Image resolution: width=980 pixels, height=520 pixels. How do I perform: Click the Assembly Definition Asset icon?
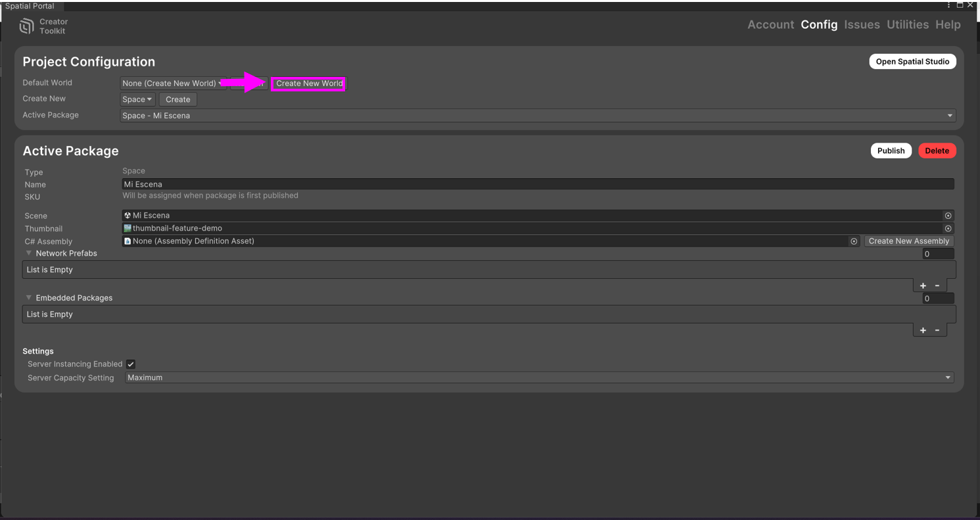128,241
